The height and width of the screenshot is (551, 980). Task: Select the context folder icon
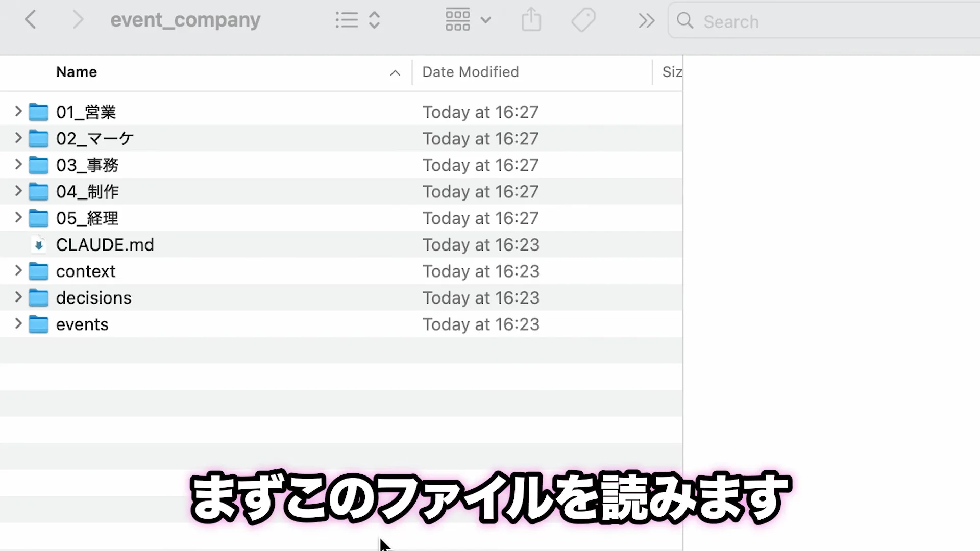pyautogui.click(x=38, y=271)
